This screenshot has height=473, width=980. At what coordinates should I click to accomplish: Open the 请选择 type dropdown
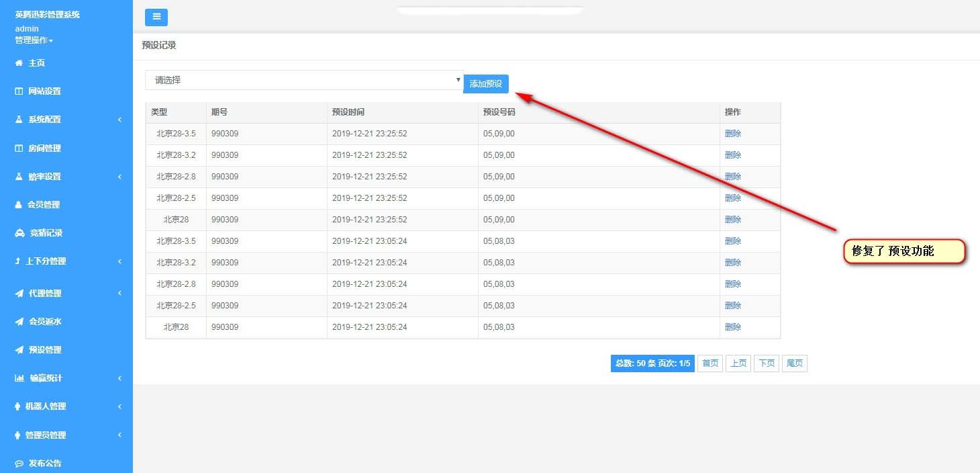[x=303, y=80]
